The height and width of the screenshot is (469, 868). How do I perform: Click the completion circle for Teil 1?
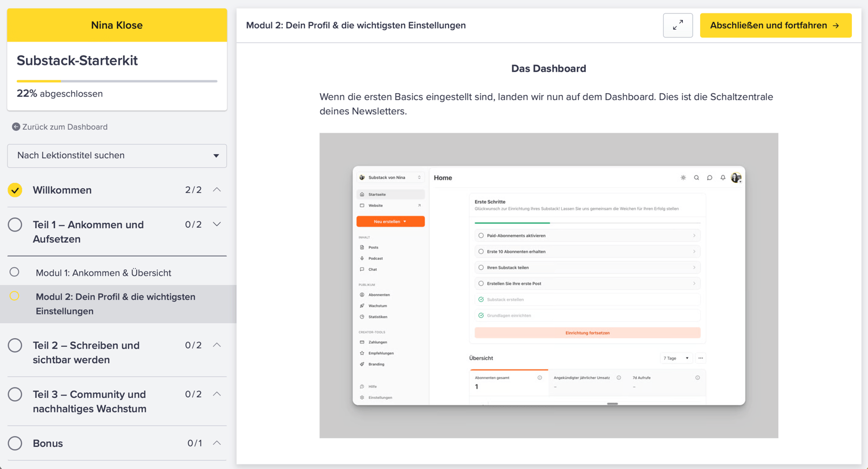(x=15, y=225)
